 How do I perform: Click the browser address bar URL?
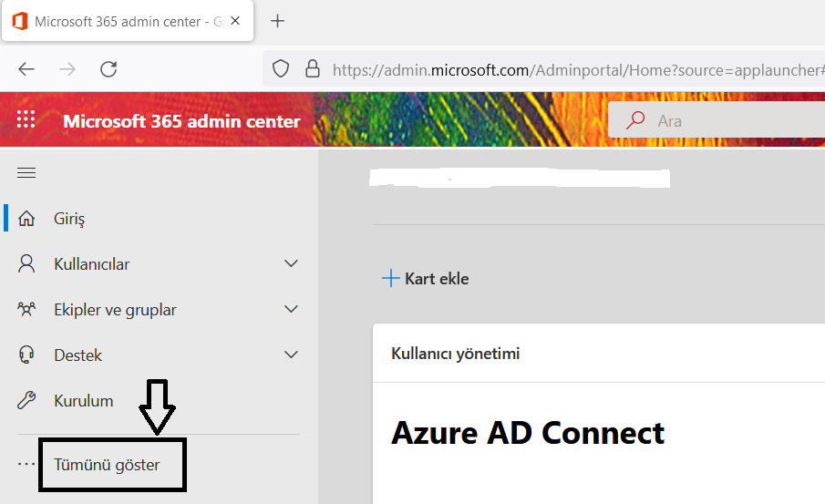(578, 69)
